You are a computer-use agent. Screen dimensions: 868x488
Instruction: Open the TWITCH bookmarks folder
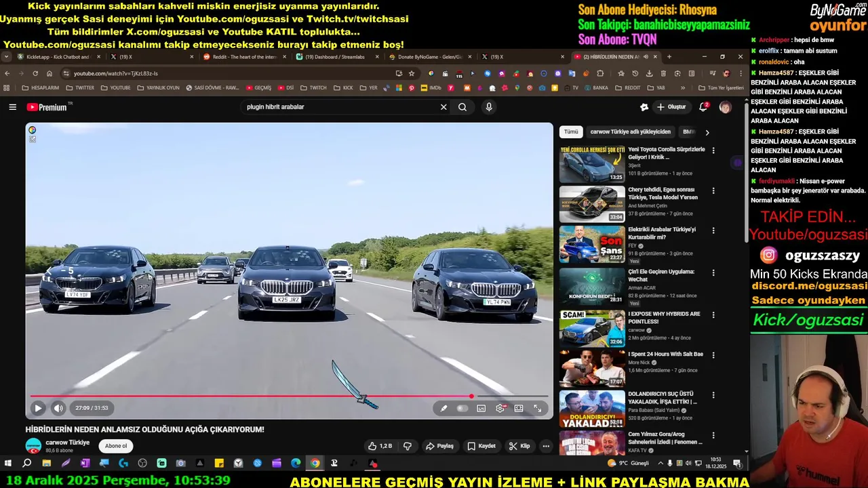tap(313, 87)
